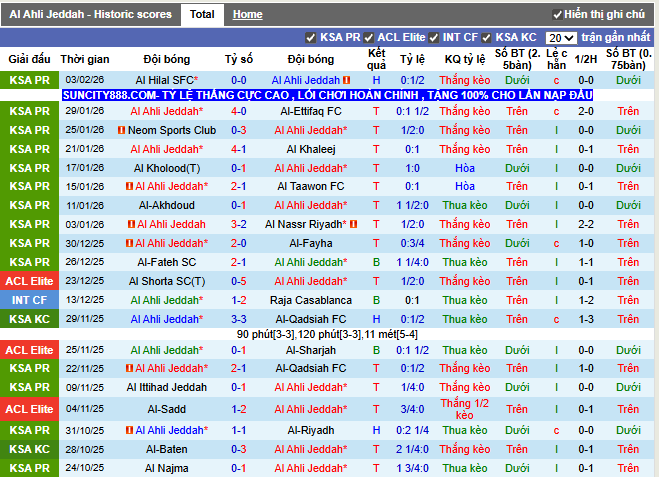Screen dimensions: 659x477
Task: Select KSA KC league label for 29/11/25
Action: pos(29,319)
